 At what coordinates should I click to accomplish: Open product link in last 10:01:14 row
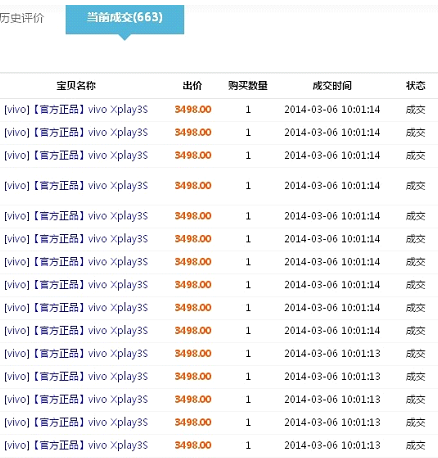(76, 331)
